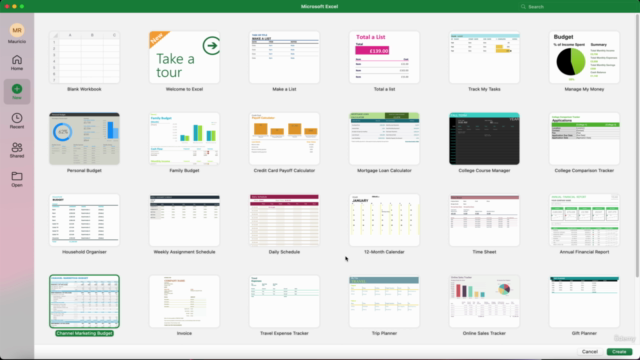Choose the Travel Expense Tracker template
Viewport: 640px width, 360px height.
tap(284, 301)
